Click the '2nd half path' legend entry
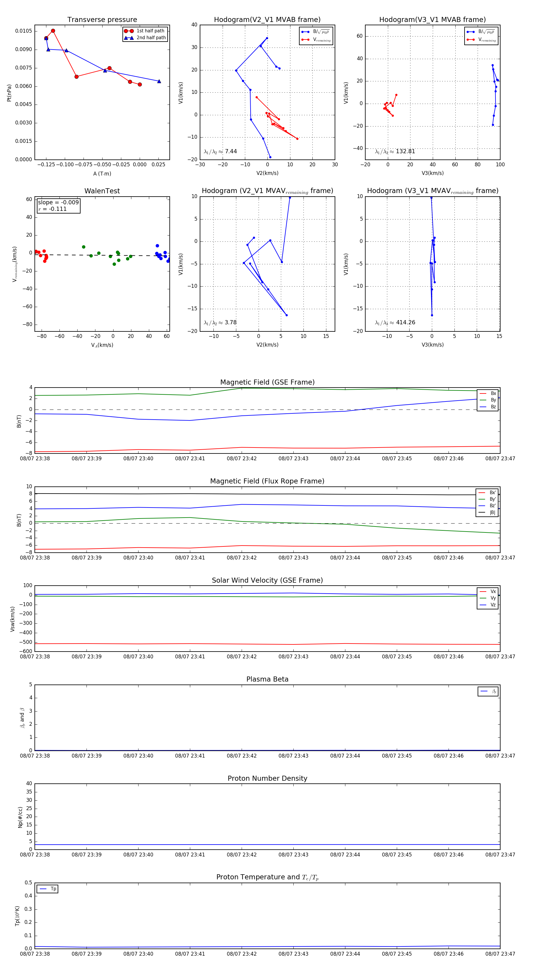This screenshot has width=535, height=980. pyautogui.click(x=145, y=38)
